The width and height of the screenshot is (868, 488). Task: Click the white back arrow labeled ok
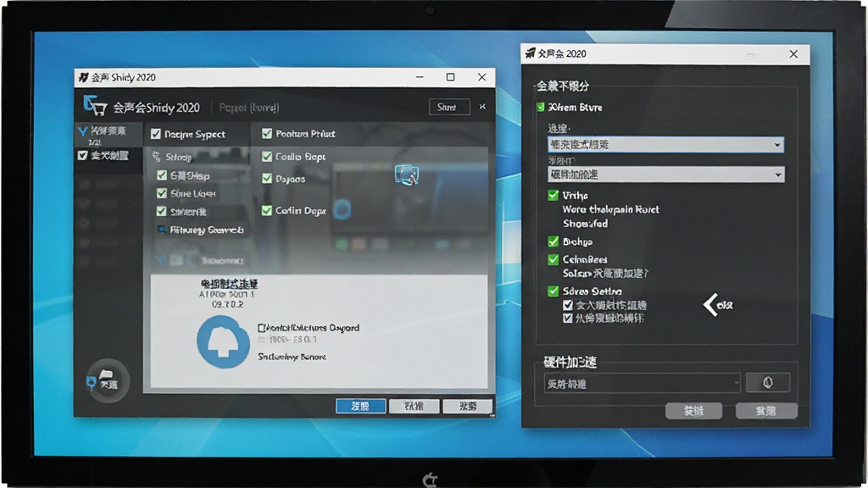tap(717, 304)
